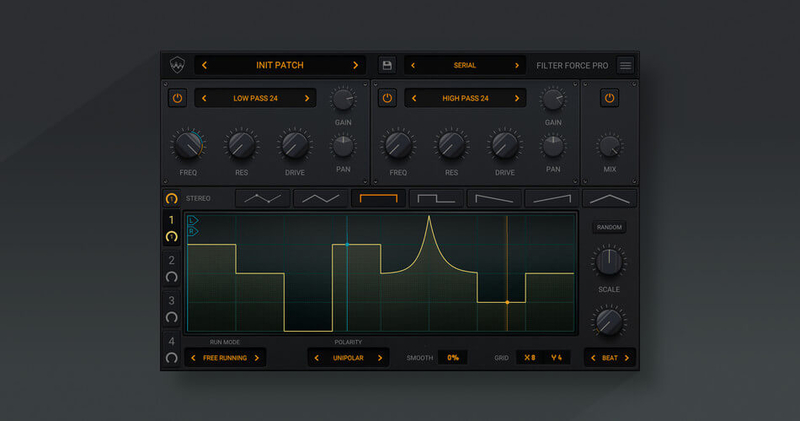Save the preset with the disk icon
This screenshot has height=421, width=800.
pyautogui.click(x=387, y=65)
